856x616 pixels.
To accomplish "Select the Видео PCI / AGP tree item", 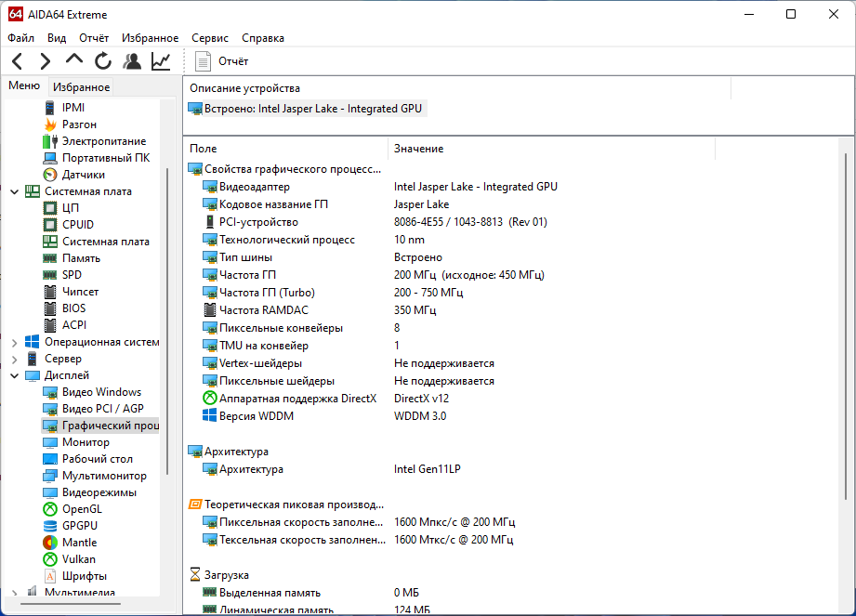I will pos(93,409).
